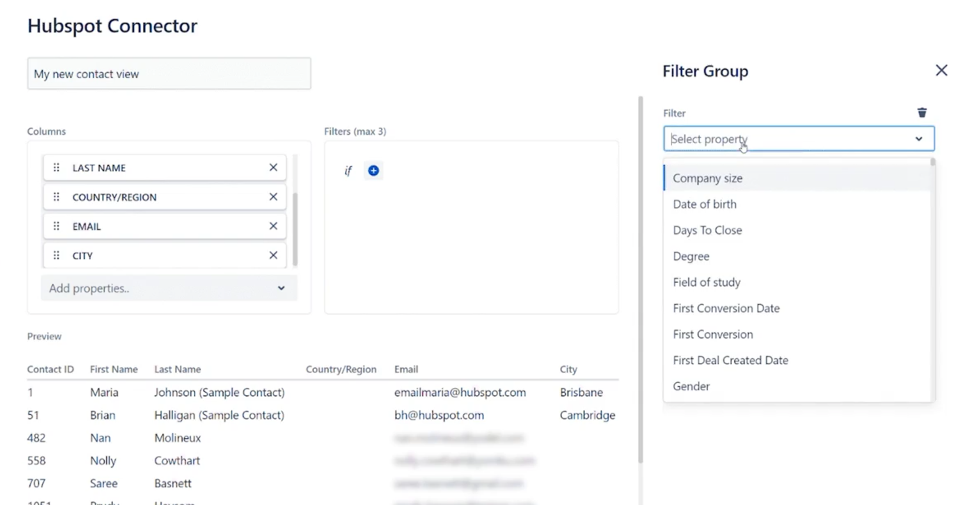Click the blue plus add-filter icon

point(373,170)
